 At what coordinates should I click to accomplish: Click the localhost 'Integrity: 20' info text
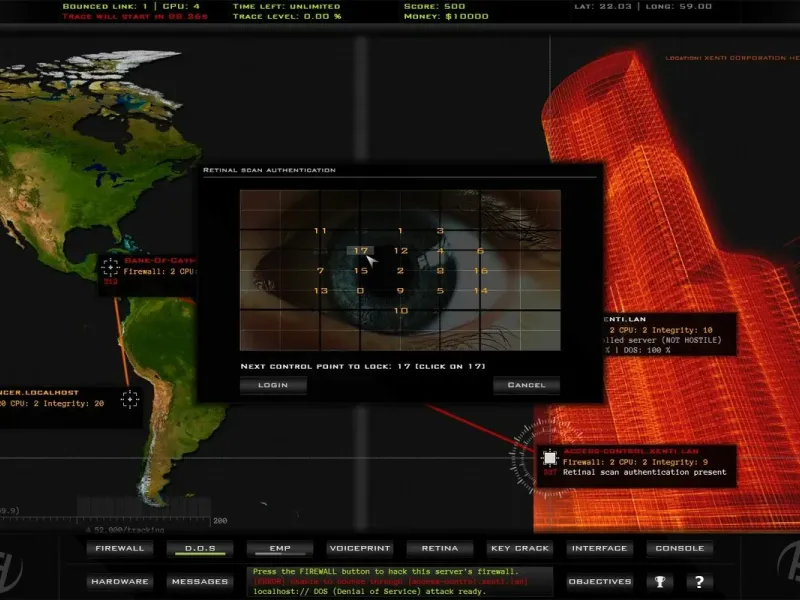click(x=73, y=404)
